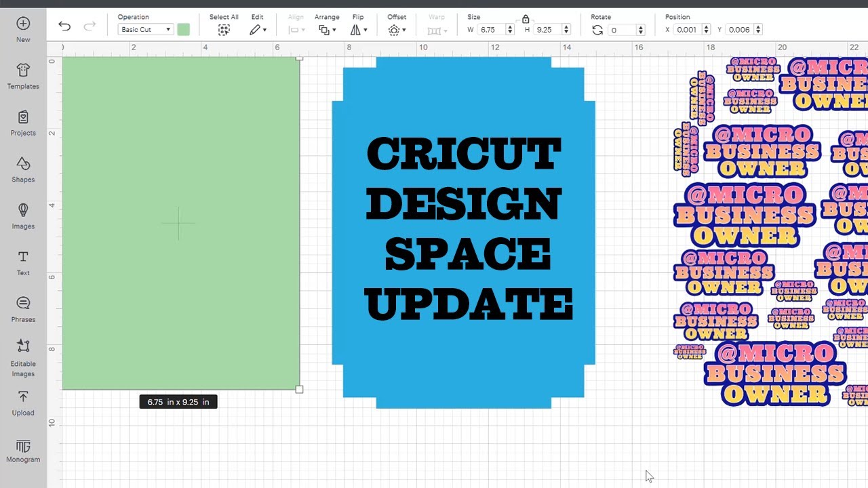The image size is (868, 488).
Task: Click the width W stepper arrows
Action: [x=510, y=30]
